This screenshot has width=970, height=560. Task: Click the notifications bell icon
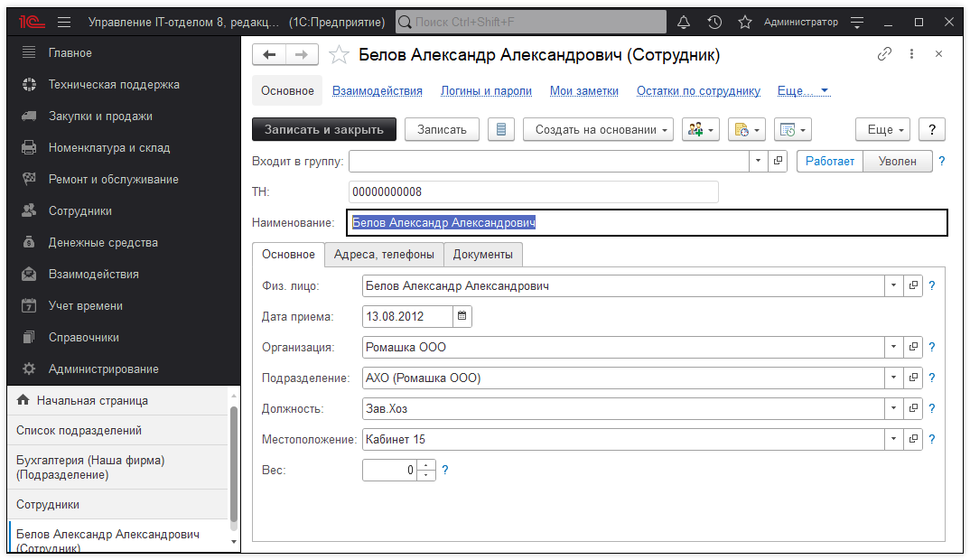tap(684, 22)
